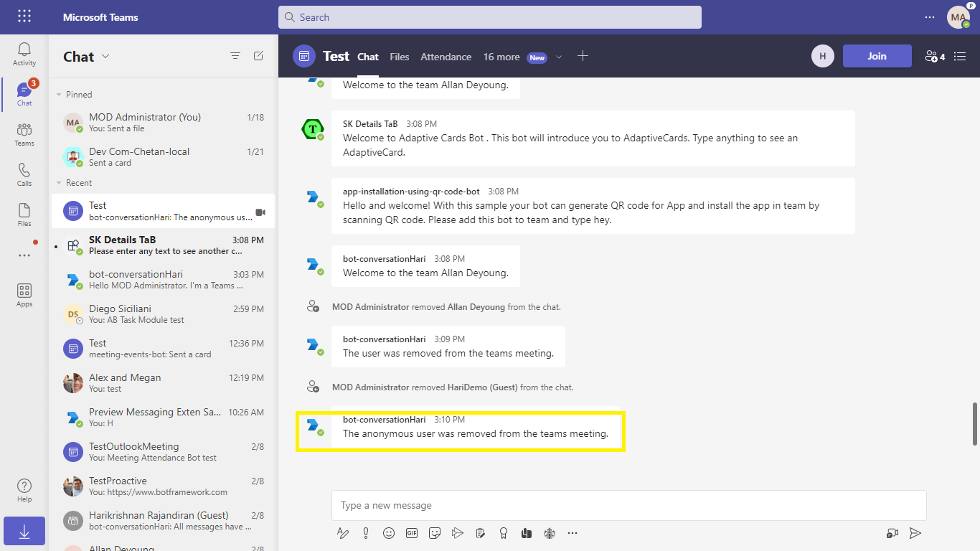Open the sticker picker
This screenshot has width=980, height=551.
pyautogui.click(x=435, y=533)
